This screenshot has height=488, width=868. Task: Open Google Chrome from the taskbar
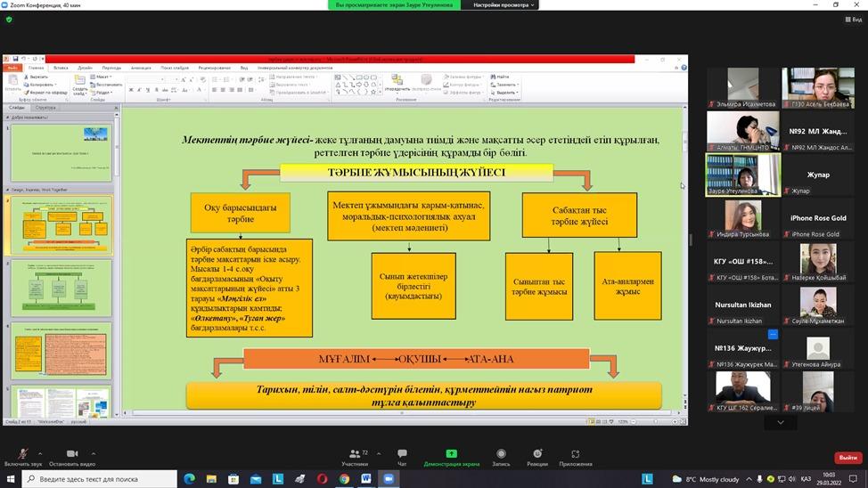344,479
